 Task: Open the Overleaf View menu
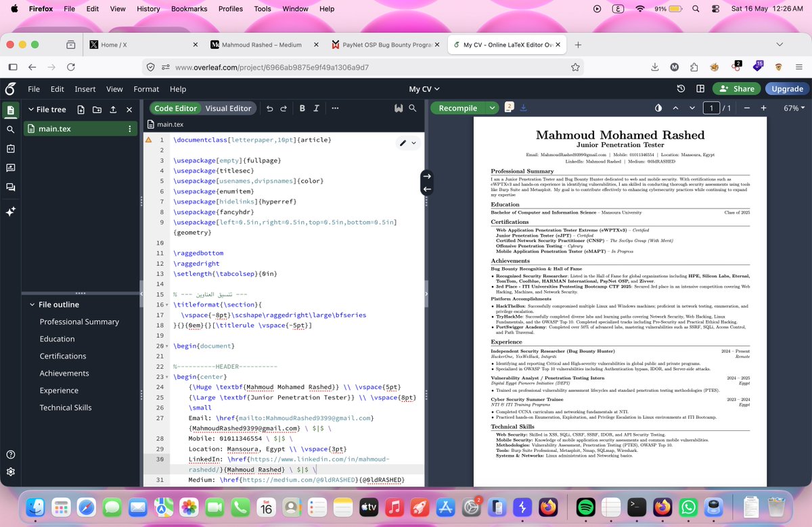pos(114,89)
